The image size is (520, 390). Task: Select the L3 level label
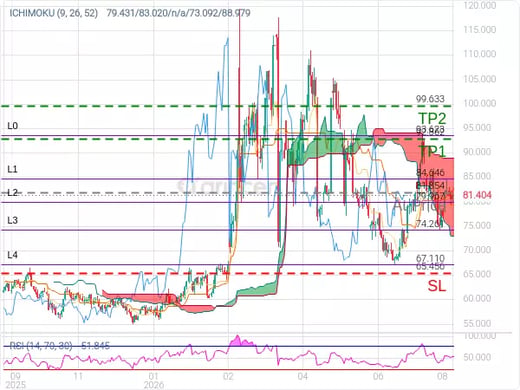(12, 220)
